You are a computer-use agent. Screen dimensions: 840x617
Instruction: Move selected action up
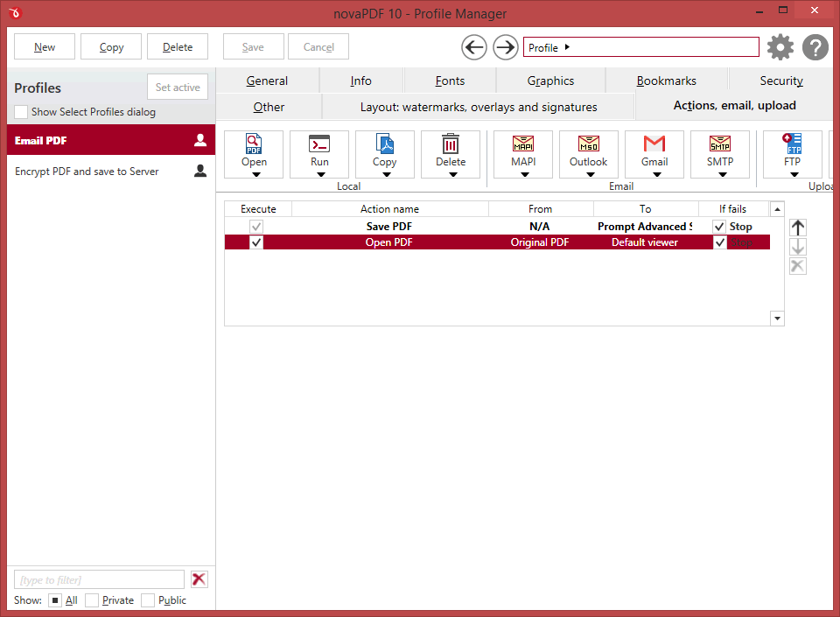[798, 228]
